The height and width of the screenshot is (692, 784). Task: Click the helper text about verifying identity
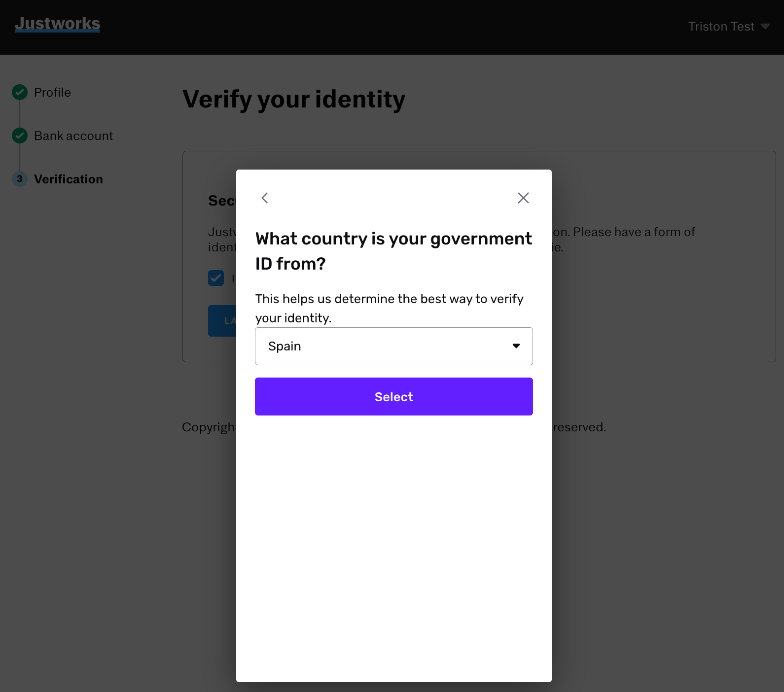tap(390, 308)
